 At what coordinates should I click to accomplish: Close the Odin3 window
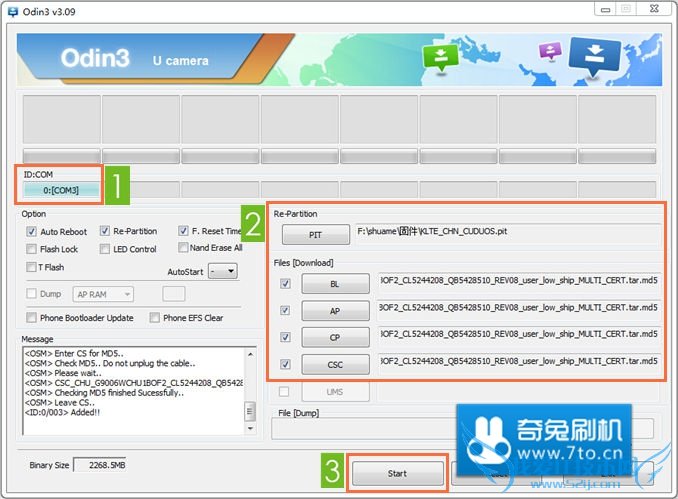(654, 9)
